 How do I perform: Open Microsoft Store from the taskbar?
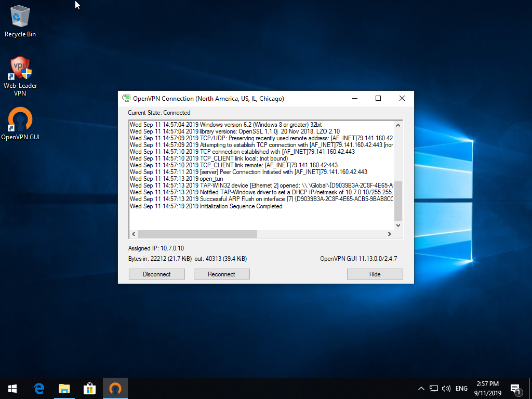tap(89, 389)
